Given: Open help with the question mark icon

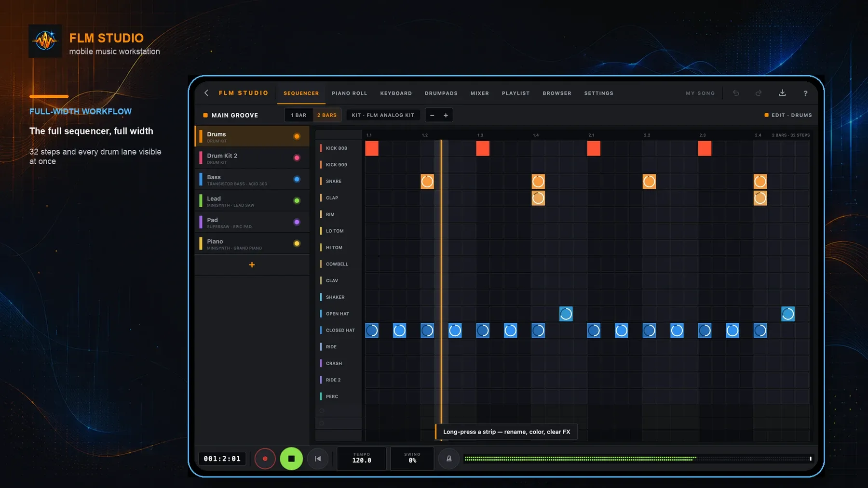Looking at the screenshot, I should click(805, 93).
